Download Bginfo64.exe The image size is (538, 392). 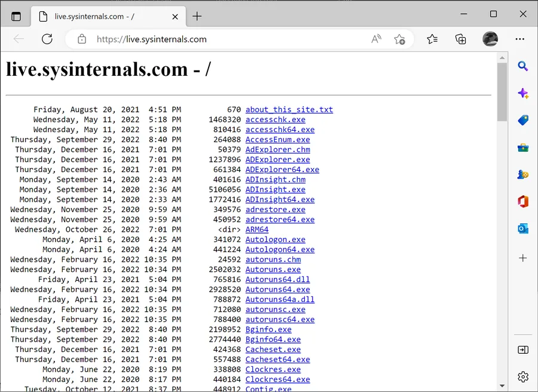[273, 339]
